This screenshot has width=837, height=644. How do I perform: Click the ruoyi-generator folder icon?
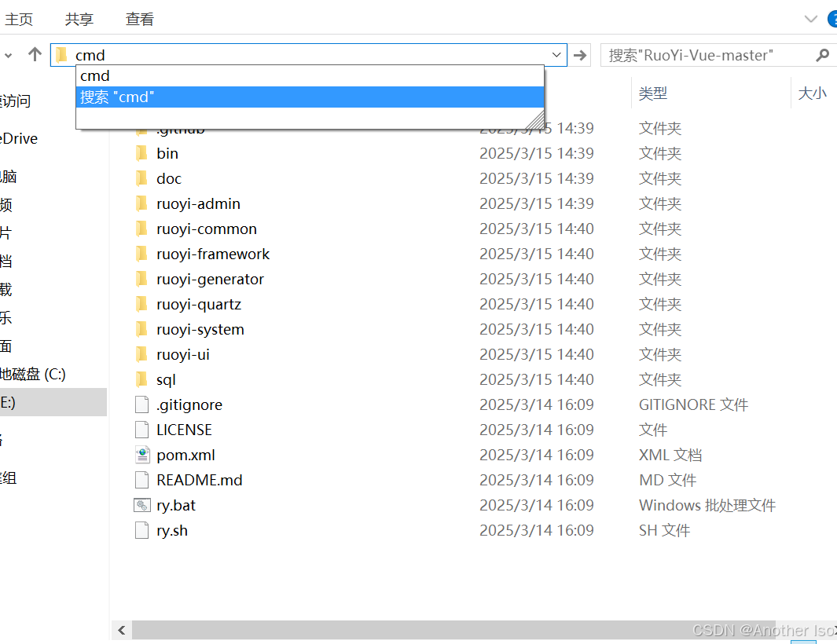click(x=141, y=279)
